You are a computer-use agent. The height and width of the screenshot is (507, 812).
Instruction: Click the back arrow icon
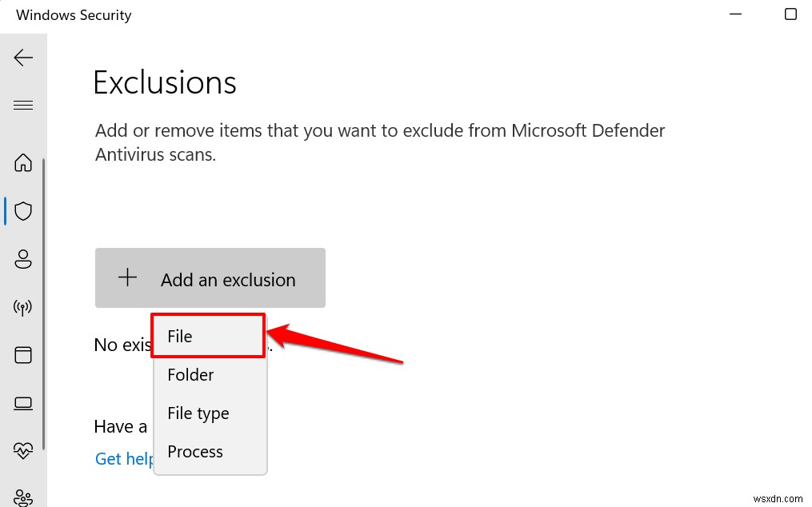[23, 58]
